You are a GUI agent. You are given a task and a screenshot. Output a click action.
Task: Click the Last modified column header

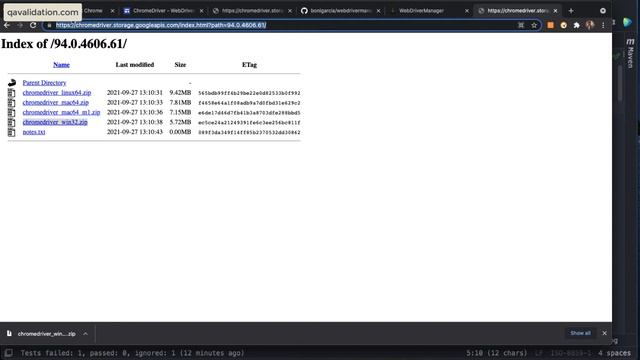click(135, 64)
